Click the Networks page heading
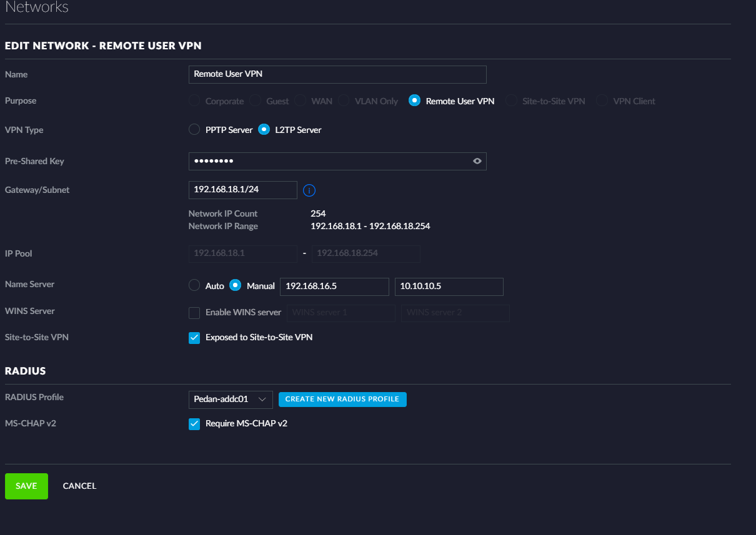Screen dimensions: 756x535 coord(37,7)
